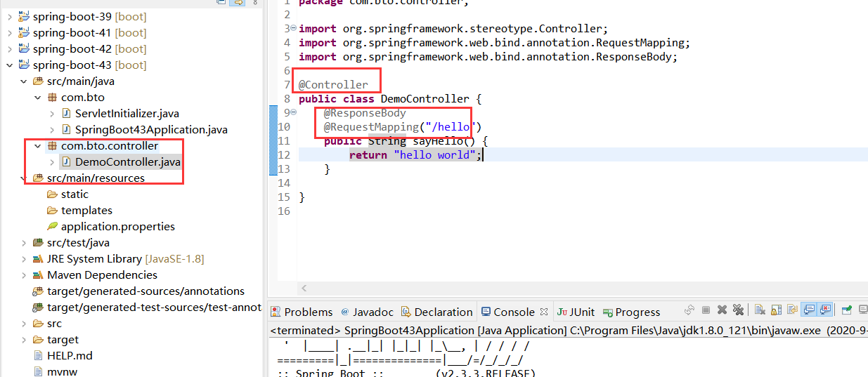868x377 pixels.
Task: Fold imports with line 3 toggle
Action: (293, 28)
